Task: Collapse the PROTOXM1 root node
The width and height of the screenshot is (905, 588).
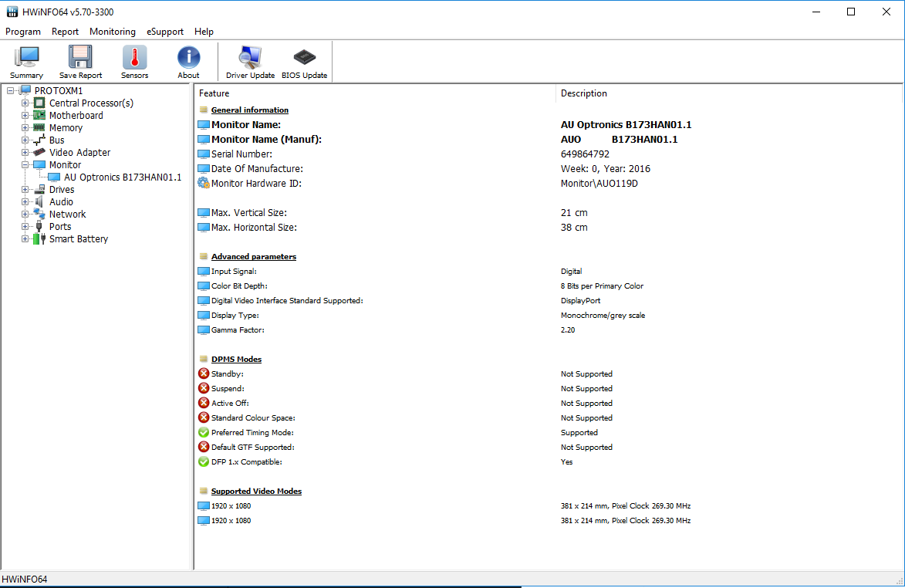Action: tap(10, 90)
